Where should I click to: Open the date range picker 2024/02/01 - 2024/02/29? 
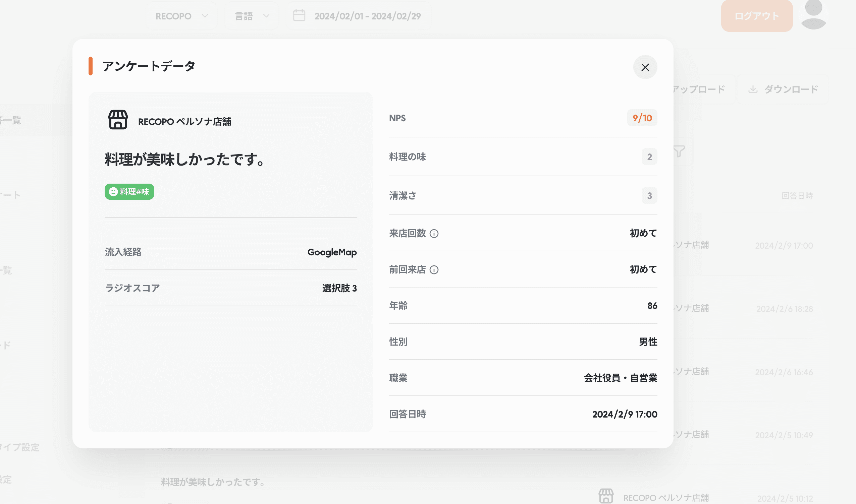click(367, 16)
